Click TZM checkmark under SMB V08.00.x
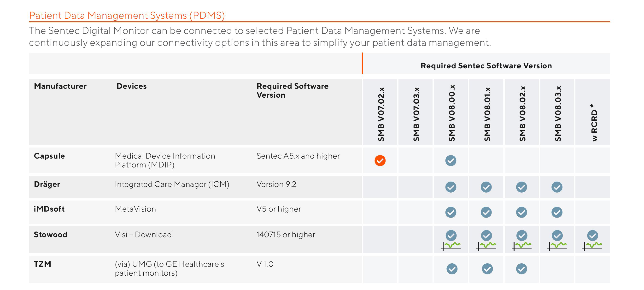The height and width of the screenshot is (290, 644). [x=452, y=269]
